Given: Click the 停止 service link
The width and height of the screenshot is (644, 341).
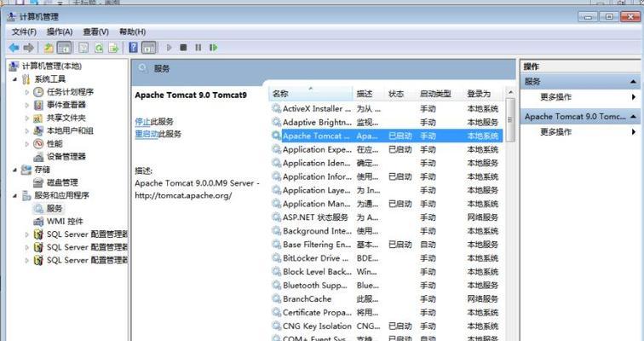Looking at the screenshot, I should coord(142,122).
